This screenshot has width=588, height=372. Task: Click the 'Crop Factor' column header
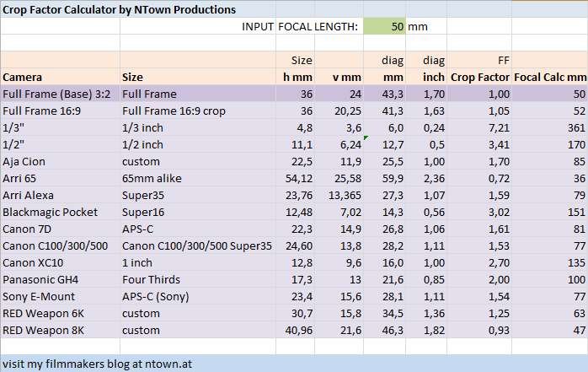480,78
